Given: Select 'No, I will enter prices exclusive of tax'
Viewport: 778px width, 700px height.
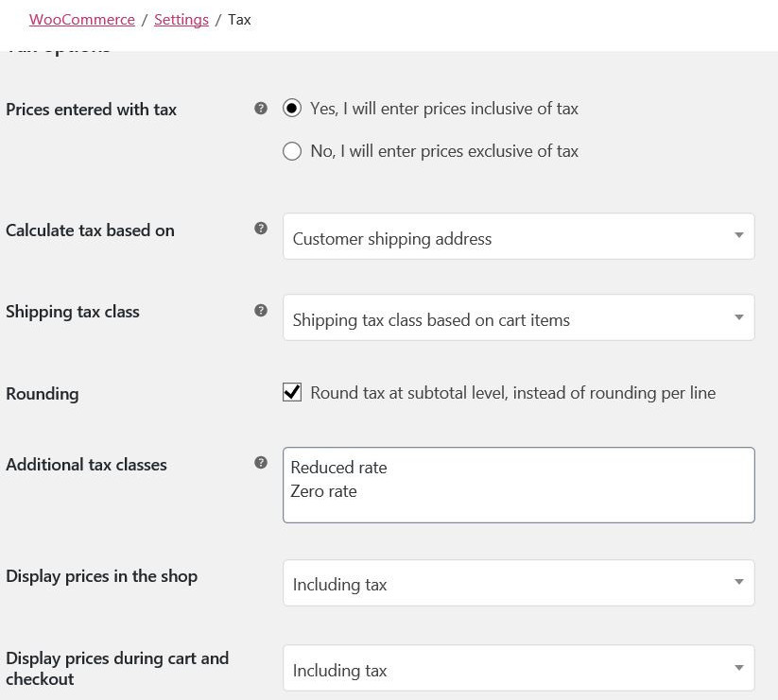Looking at the screenshot, I should (292, 151).
